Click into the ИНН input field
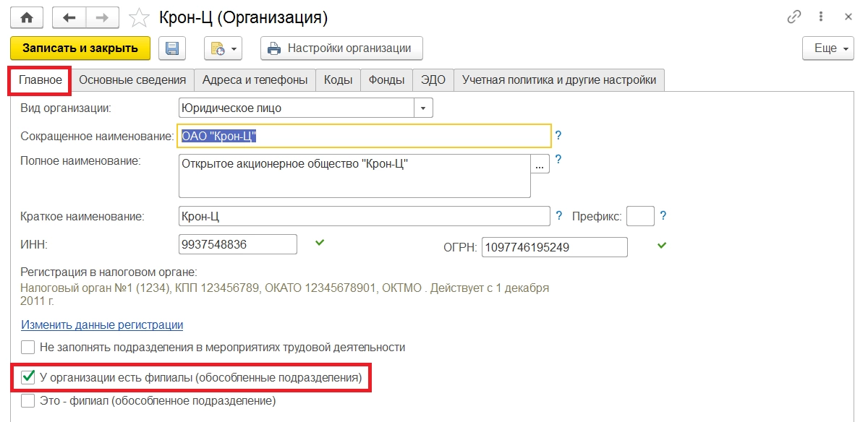868x422 pixels. [x=237, y=245]
